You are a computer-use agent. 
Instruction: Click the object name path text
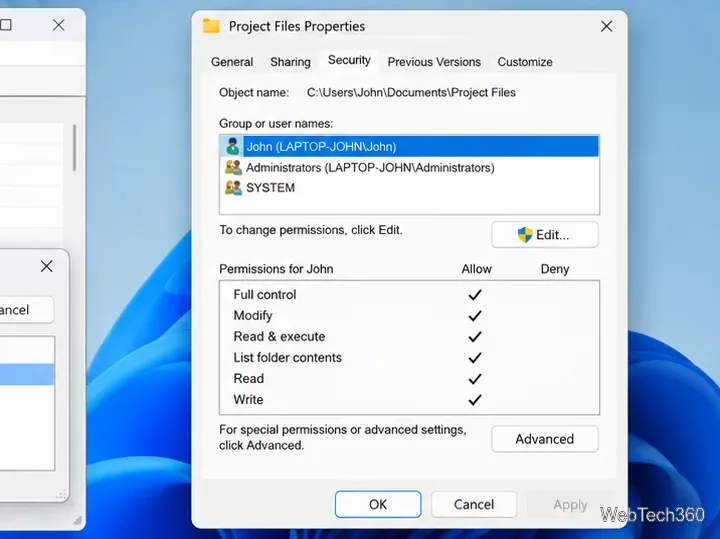411,93
